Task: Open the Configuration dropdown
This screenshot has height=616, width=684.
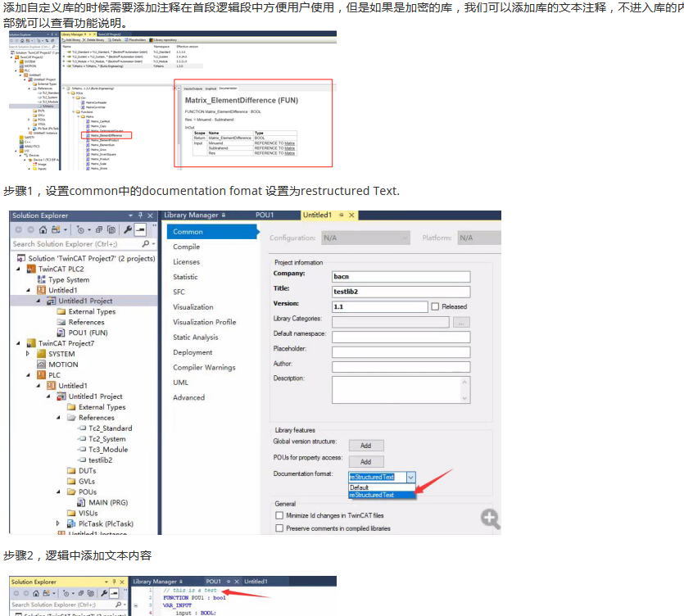Action: (366, 238)
